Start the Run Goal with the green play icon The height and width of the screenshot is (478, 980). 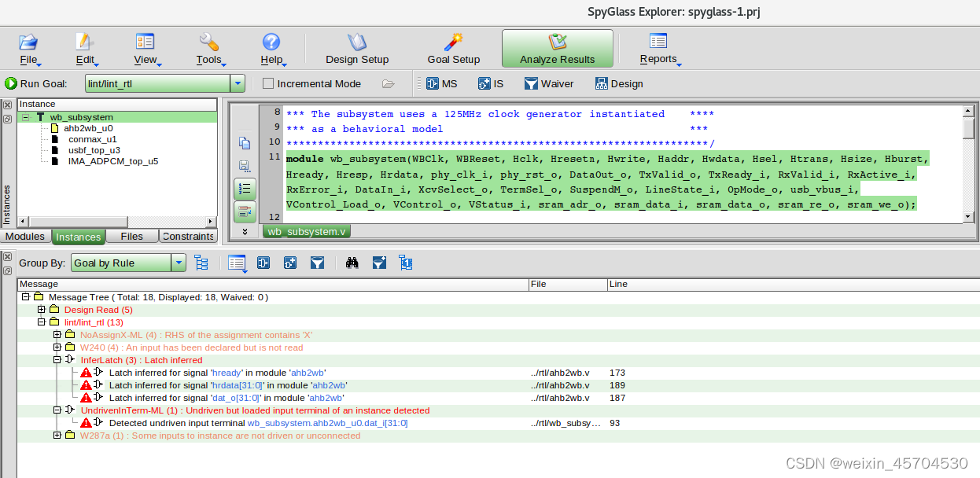click(10, 83)
